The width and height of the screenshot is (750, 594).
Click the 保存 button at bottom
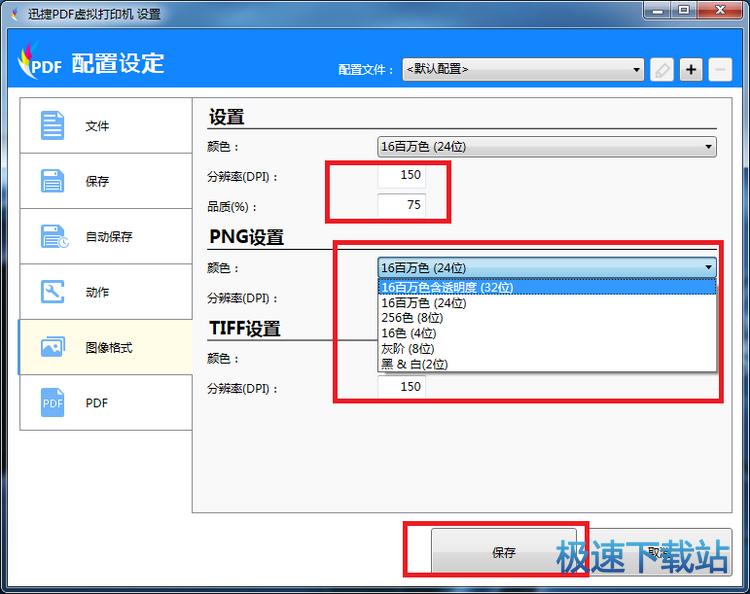pos(504,552)
